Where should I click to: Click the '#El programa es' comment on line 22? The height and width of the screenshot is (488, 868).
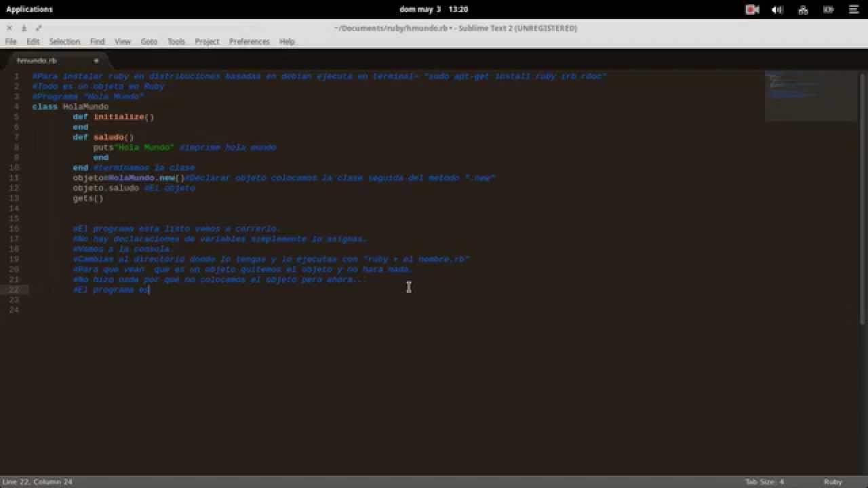point(111,289)
